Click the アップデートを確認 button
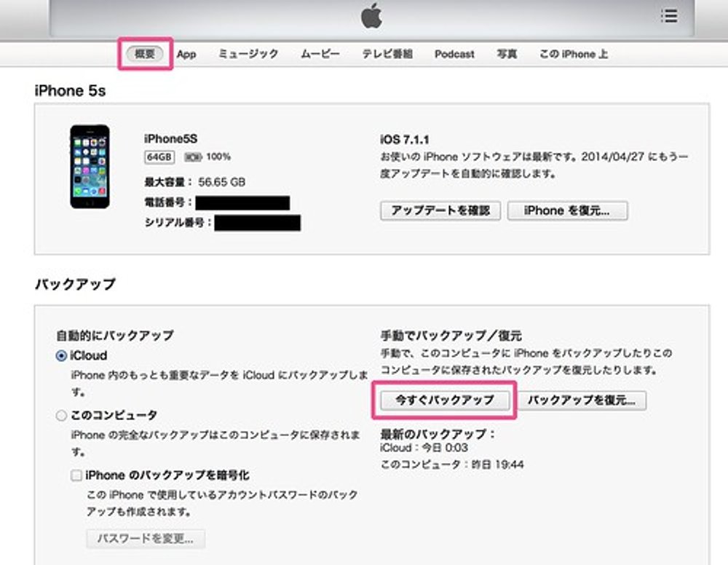Viewport: 728px width, 565px height. click(440, 210)
